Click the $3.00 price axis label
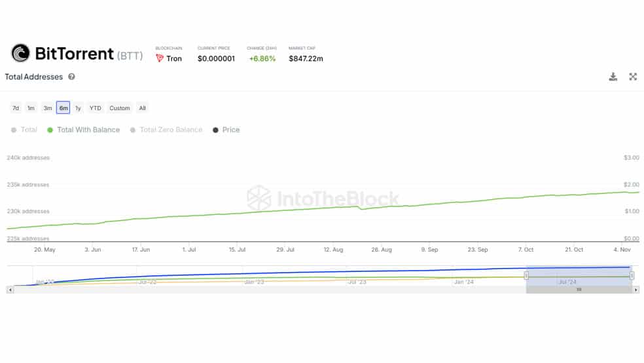 (632, 158)
